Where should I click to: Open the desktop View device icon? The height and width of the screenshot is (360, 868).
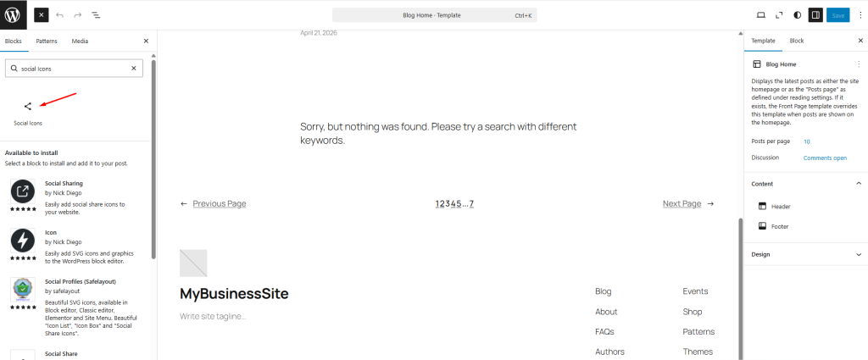tap(760, 15)
